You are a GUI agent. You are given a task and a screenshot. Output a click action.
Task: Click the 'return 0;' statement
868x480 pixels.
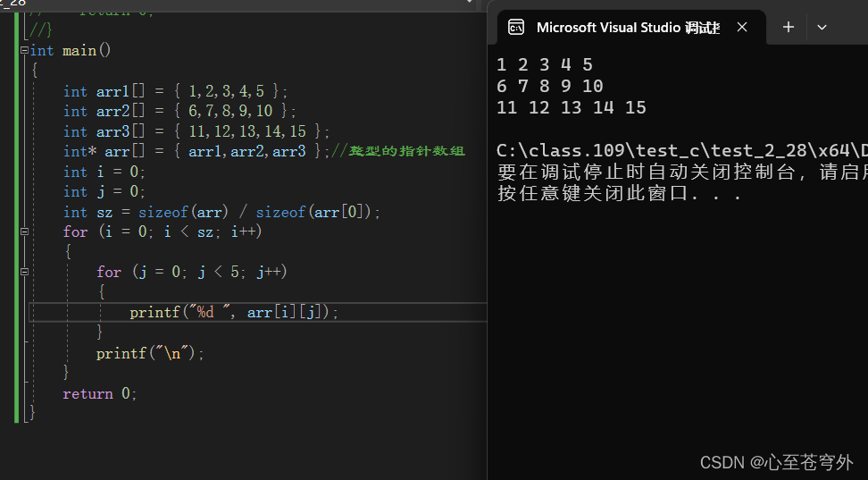coord(100,393)
